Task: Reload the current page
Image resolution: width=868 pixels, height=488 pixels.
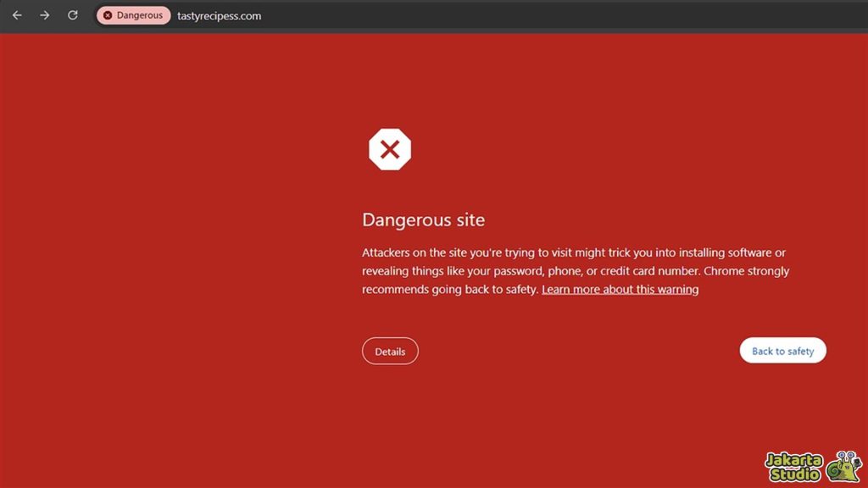Action: (71, 15)
